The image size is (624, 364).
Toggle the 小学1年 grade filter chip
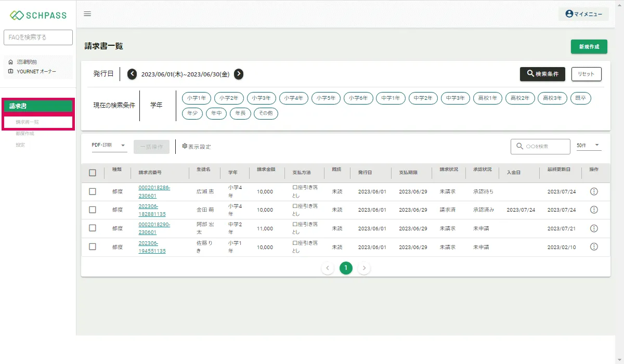tap(197, 98)
